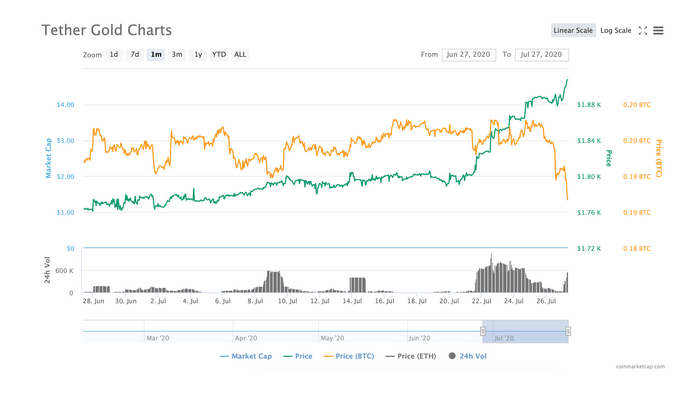
Task: Click May '20 in the navigator timeline
Action: (x=332, y=338)
